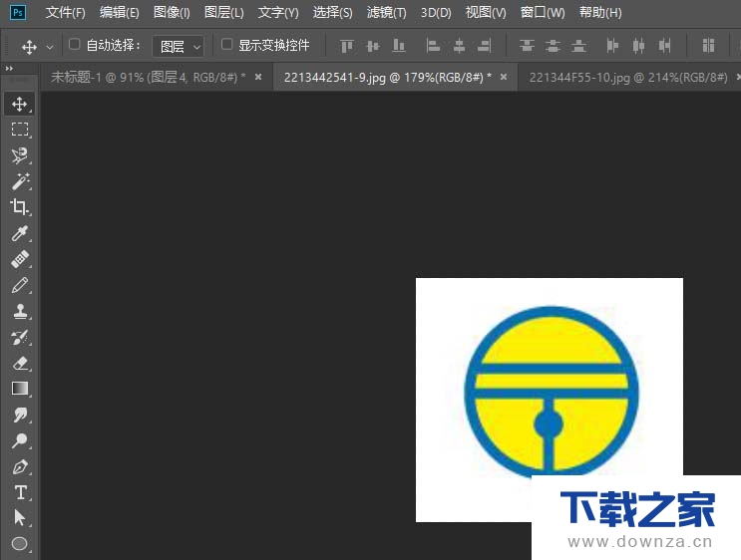Select the Clone Stamp tool
This screenshot has height=560, width=741.
pyautogui.click(x=19, y=311)
